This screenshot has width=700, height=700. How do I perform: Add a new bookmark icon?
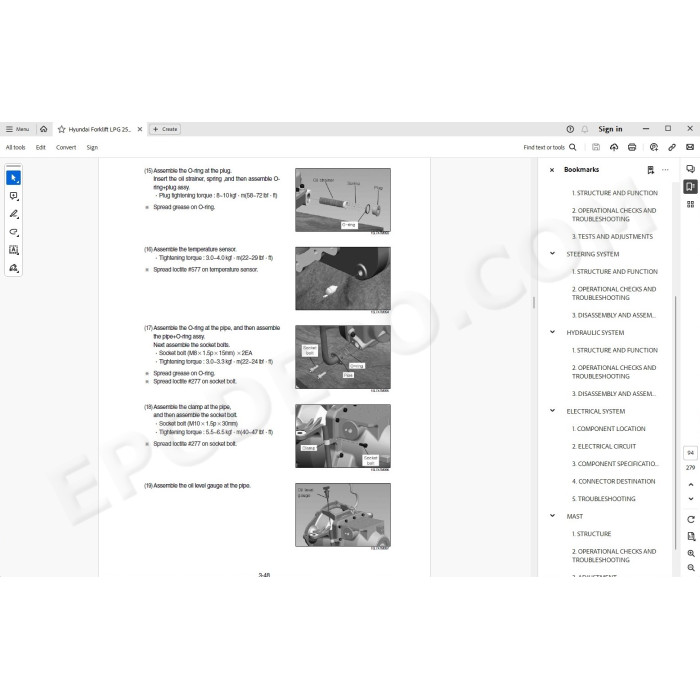650,170
